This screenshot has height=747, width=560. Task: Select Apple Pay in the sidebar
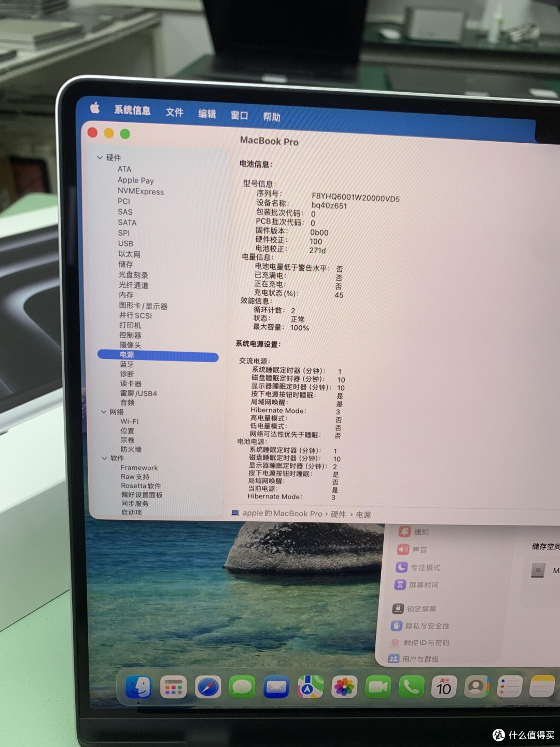click(136, 180)
